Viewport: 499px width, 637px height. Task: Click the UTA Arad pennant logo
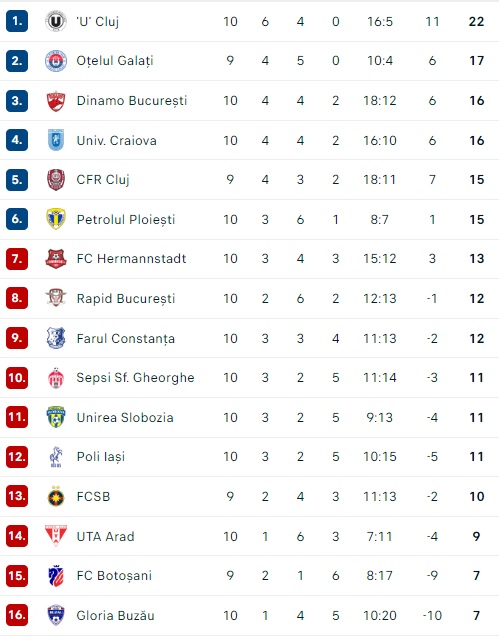pyautogui.click(x=56, y=535)
